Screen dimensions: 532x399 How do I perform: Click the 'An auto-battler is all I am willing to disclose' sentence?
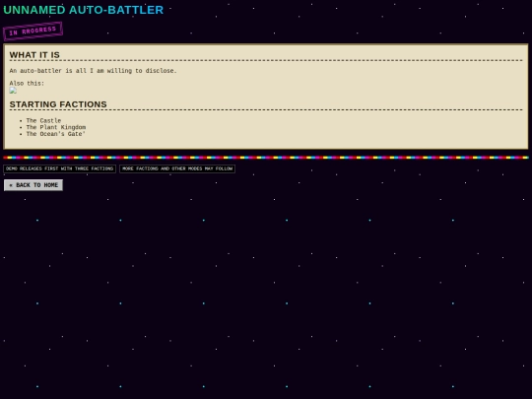[x=93, y=71]
